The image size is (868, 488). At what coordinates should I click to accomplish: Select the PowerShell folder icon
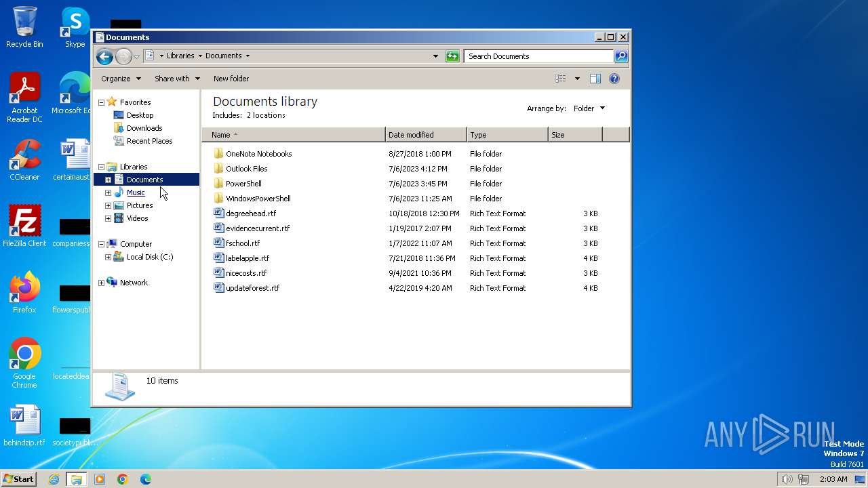218,184
